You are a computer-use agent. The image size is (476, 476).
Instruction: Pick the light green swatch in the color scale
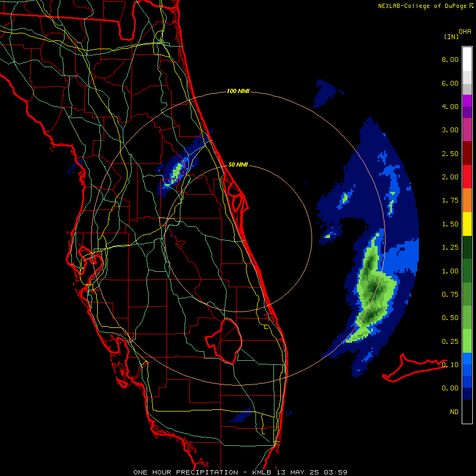pyautogui.click(x=467, y=341)
